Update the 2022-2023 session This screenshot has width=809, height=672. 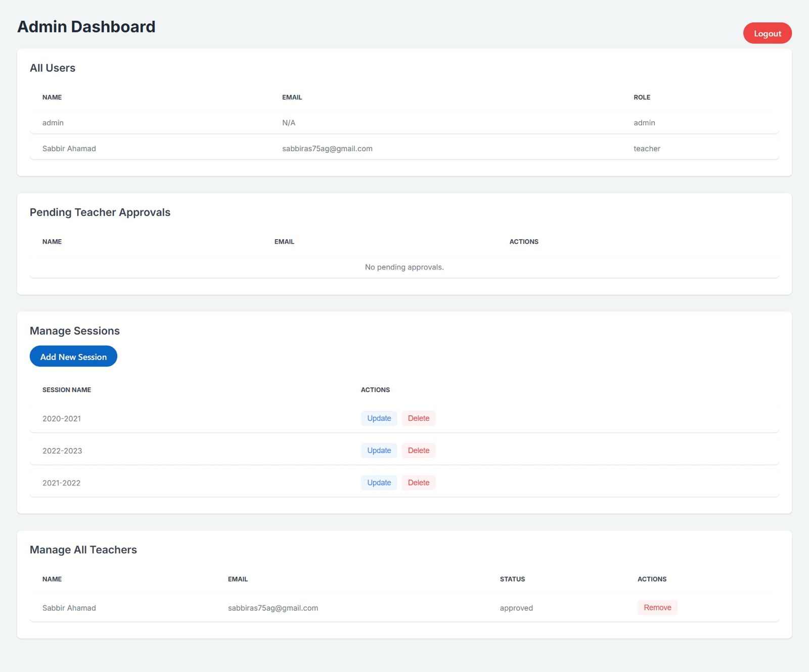pos(379,451)
